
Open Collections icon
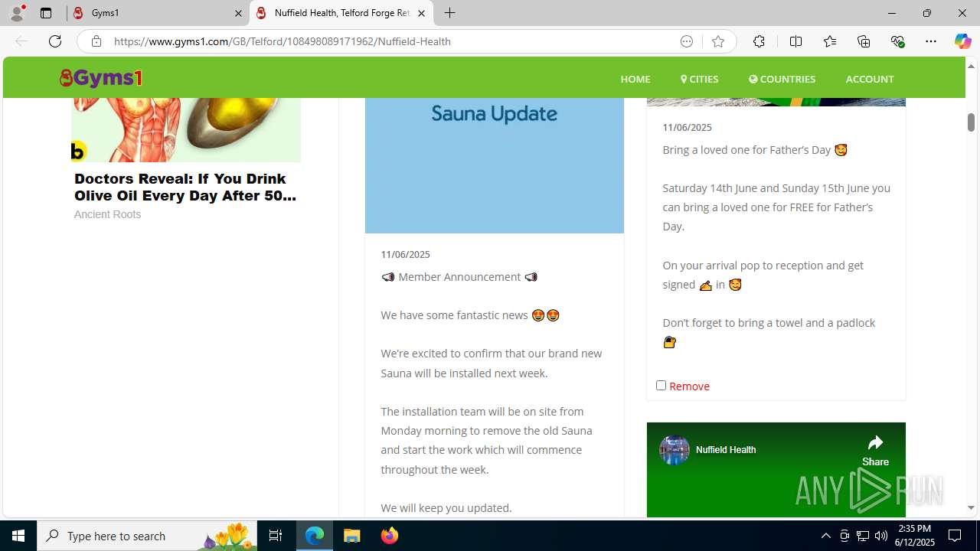(864, 41)
